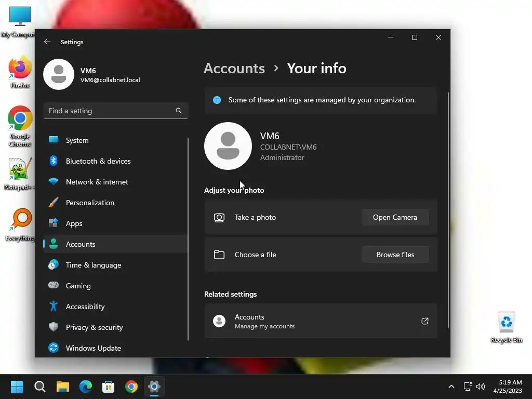Open the System settings category
Image resolution: width=532 pixels, height=399 pixels.
tap(115, 140)
